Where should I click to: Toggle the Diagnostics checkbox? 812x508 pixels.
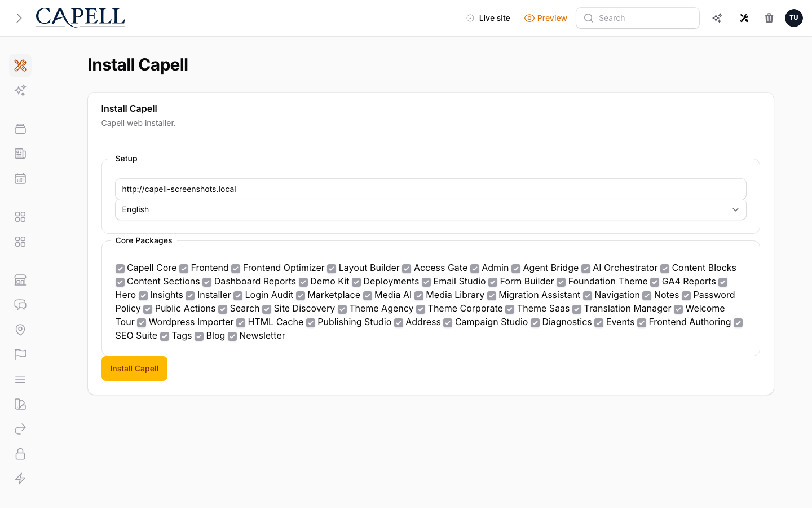(535, 323)
